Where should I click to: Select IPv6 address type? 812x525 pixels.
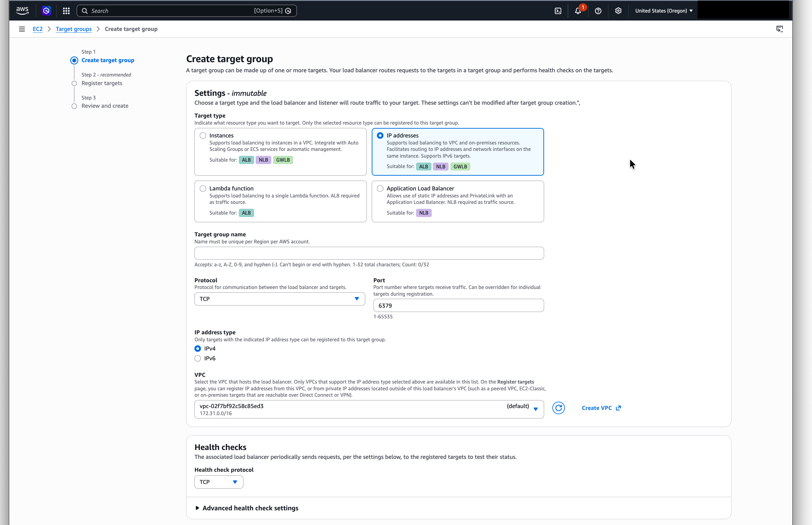tap(198, 358)
